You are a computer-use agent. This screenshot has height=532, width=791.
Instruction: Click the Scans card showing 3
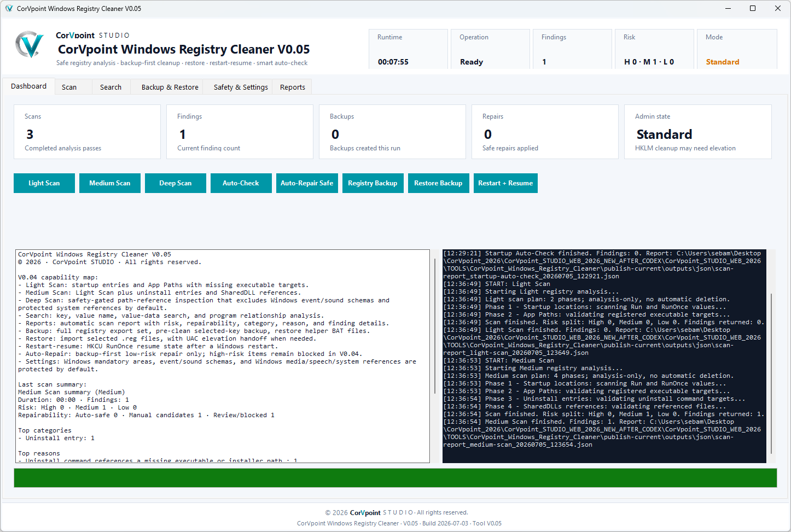pyautogui.click(x=87, y=132)
